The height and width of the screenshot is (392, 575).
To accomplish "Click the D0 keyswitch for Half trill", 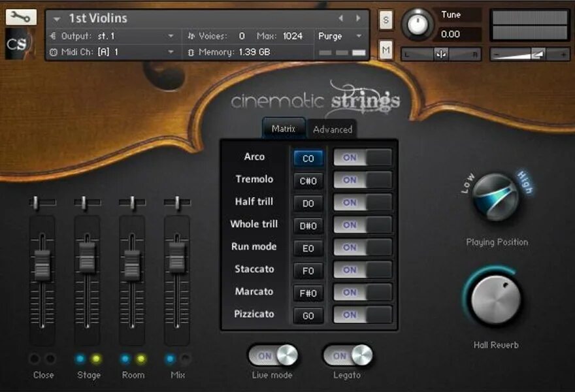I will pos(308,203).
